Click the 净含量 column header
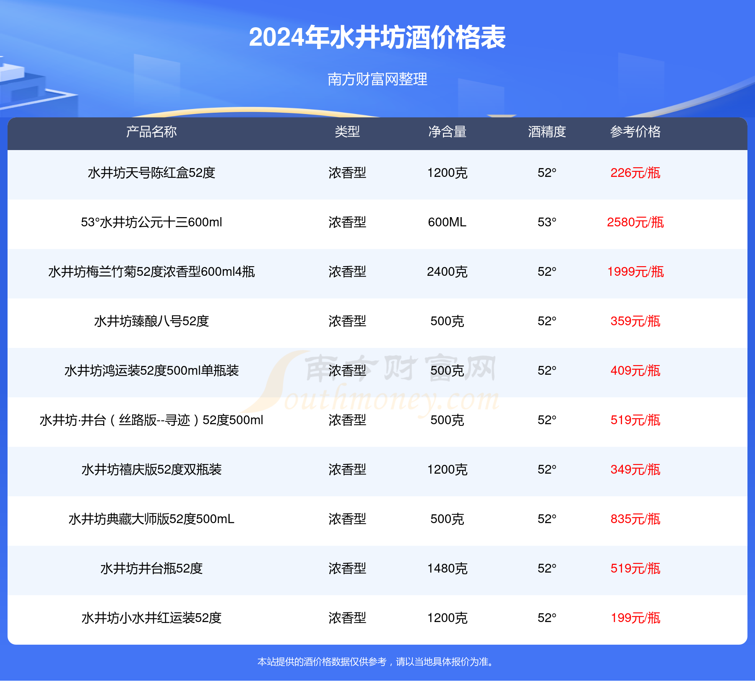 (447, 132)
